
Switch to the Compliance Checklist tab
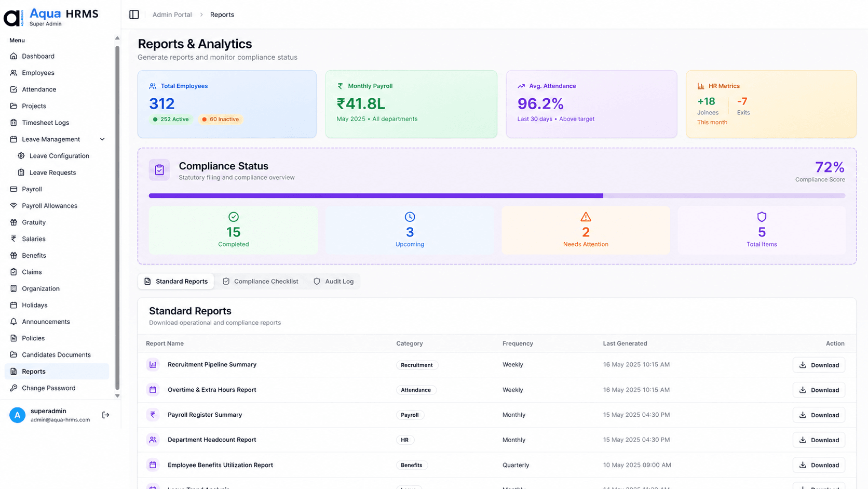[x=261, y=281]
